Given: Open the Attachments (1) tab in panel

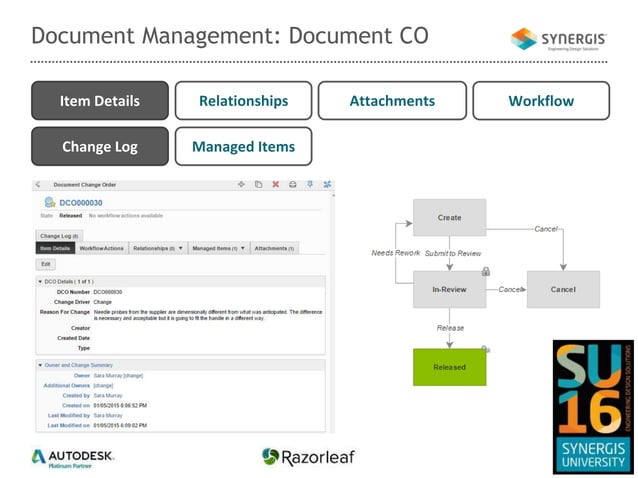Looking at the screenshot, I should pos(274,248).
